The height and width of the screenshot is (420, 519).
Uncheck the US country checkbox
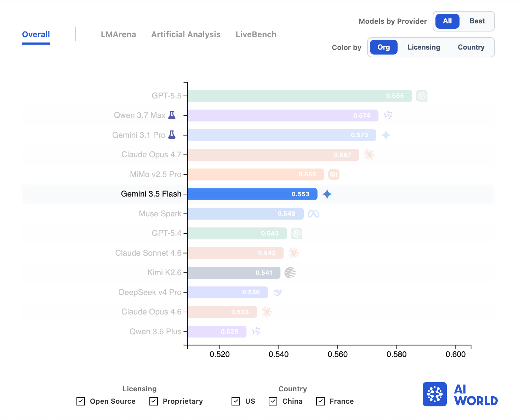236,401
